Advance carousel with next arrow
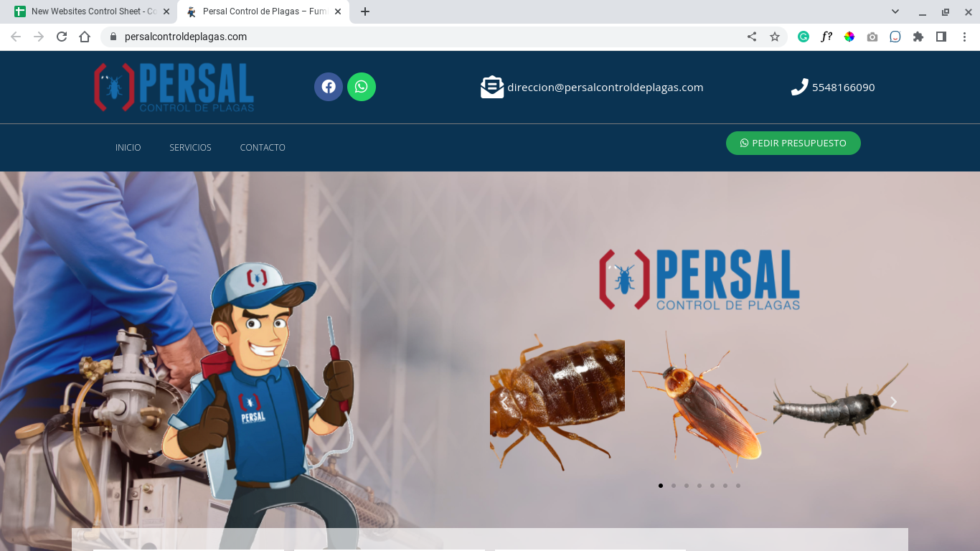The width and height of the screenshot is (980, 551). [893, 402]
